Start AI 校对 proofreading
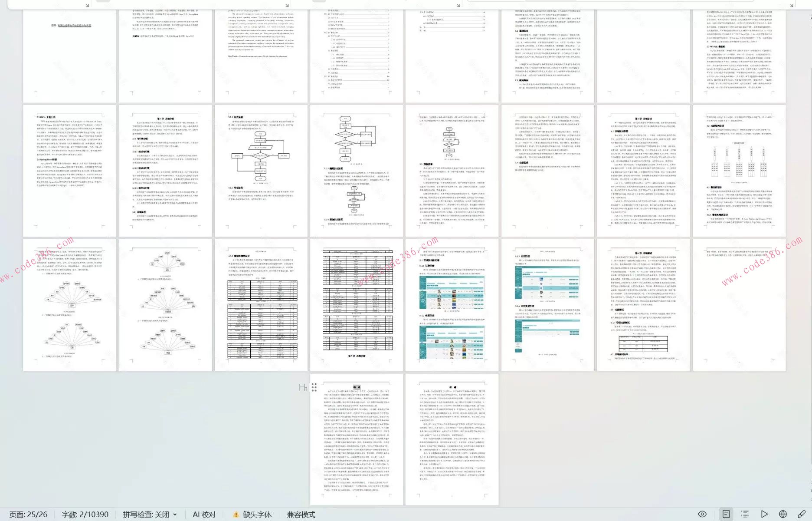Image resolution: width=812 pixels, height=521 pixels. 204,514
